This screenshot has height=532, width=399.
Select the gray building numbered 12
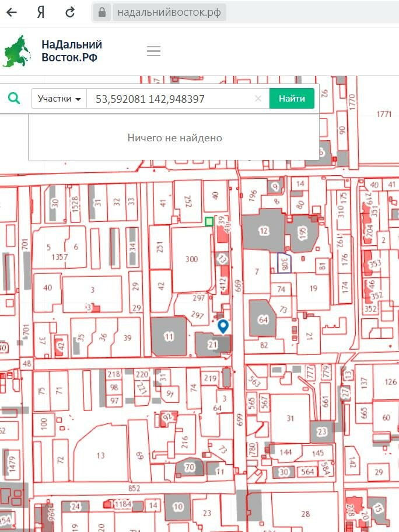click(264, 231)
